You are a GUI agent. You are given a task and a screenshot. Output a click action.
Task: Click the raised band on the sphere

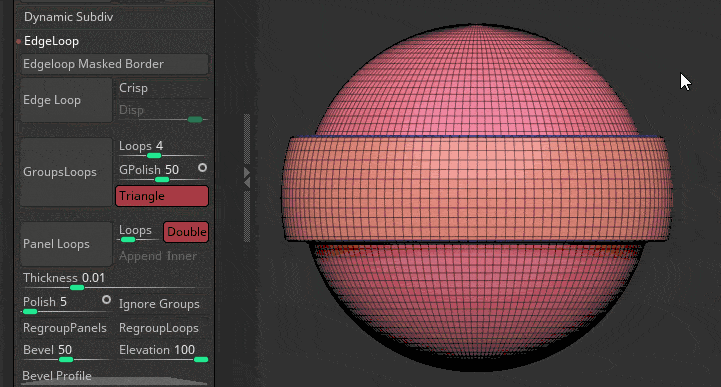point(476,188)
